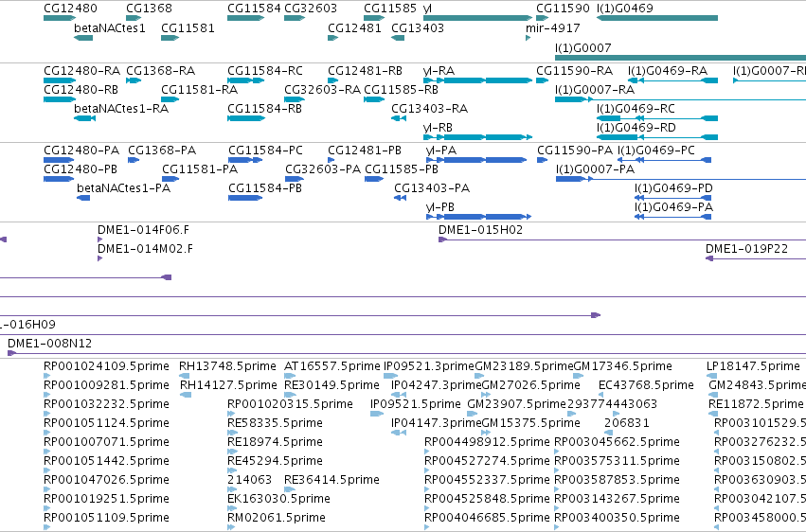Click protein l(1)G0469-PA
Viewport: 806px width, 532px height.
pos(672,217)
